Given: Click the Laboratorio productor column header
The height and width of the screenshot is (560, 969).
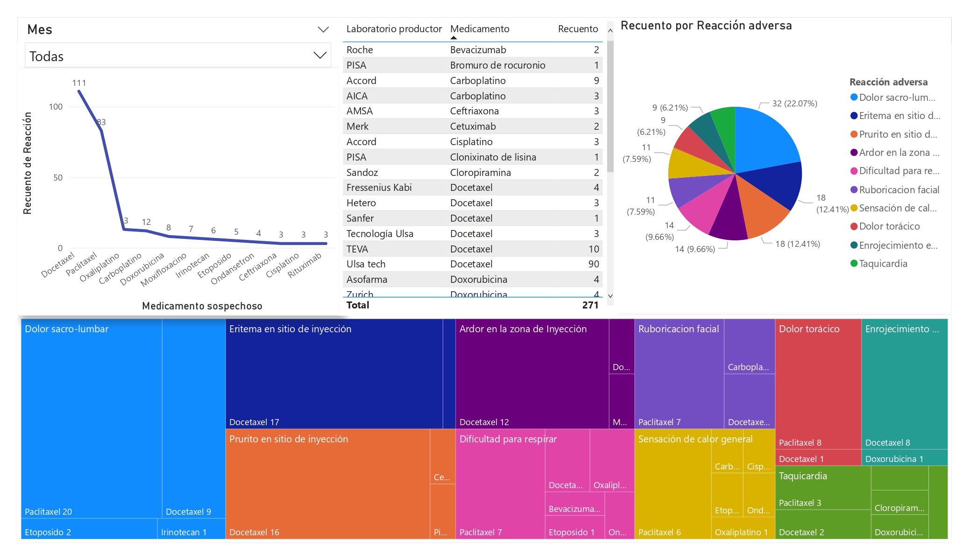Looking at the screenshot, I should click(394, 29).
